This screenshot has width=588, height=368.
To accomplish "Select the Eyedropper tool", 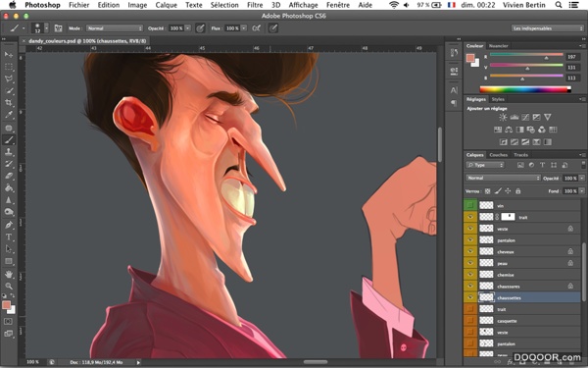I will (9, 115).
